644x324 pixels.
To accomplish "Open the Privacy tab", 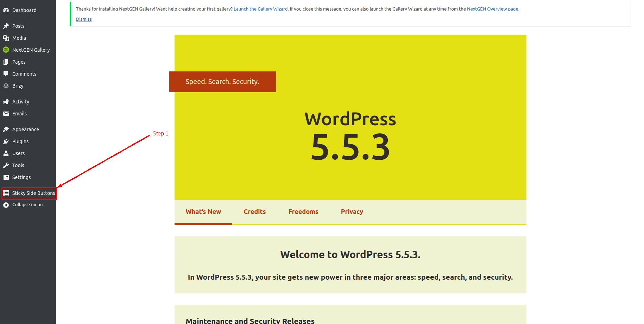I will [x=352, y=212].
